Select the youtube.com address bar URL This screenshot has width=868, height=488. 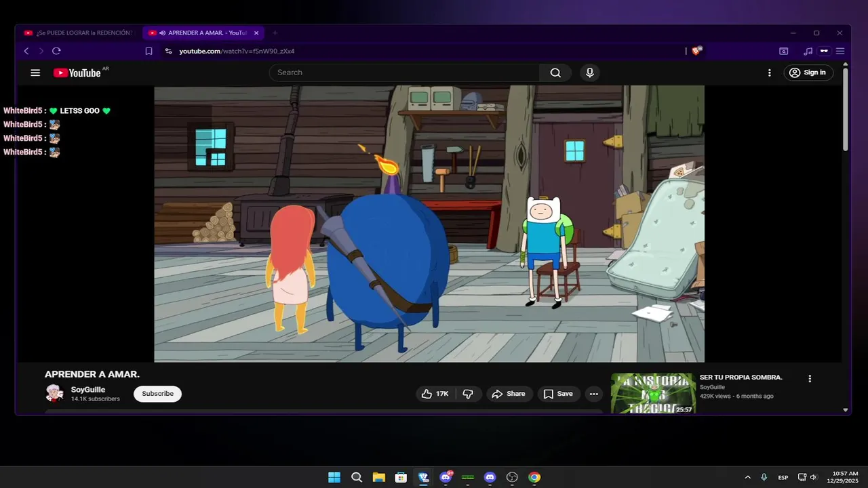[x=237, y=51]
